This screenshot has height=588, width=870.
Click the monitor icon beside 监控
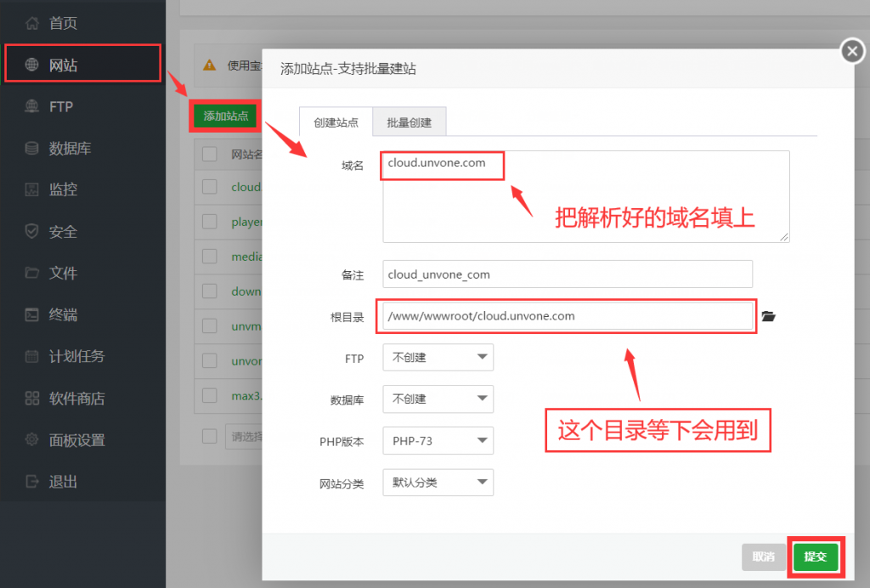[x=32, y=189]
